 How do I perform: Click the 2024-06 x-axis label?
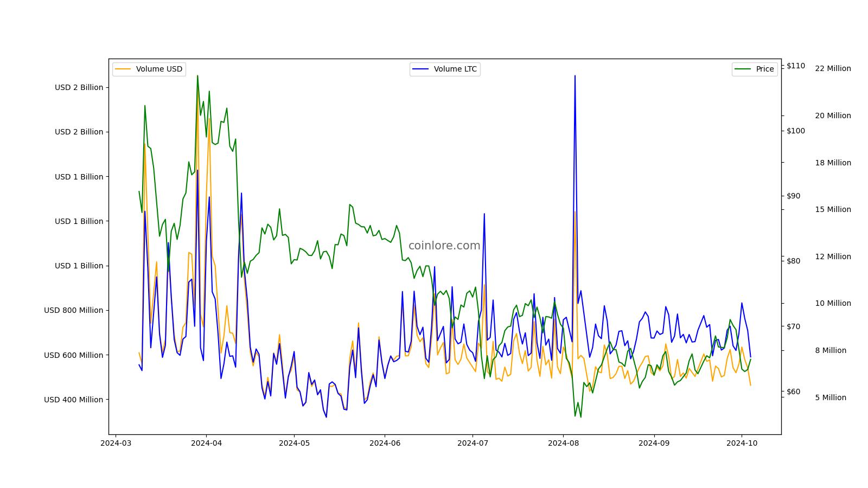tap(385, 442)
